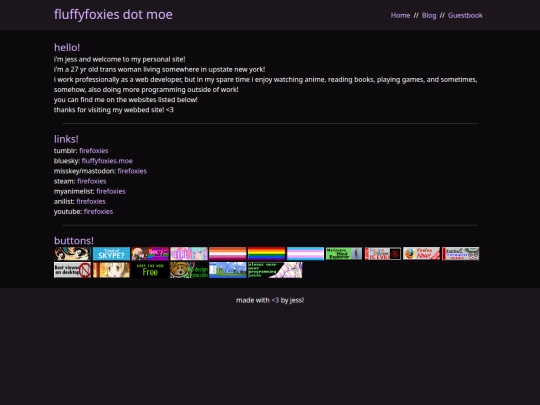Click the blue sky landscape badge

click(228, 270)
